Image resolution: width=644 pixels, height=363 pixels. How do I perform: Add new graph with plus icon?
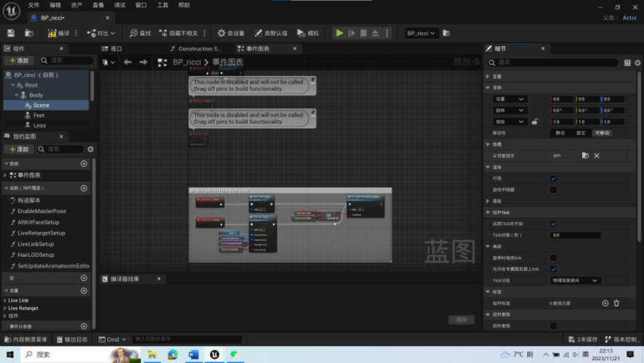(x=84, y=164)
